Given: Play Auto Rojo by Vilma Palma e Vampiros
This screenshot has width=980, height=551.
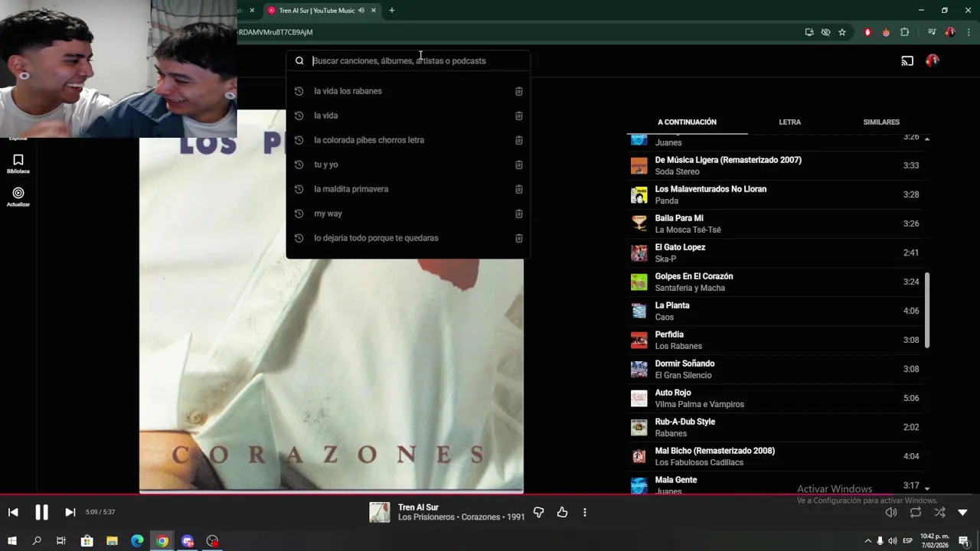Looking at the screenshot, I should [x=775, y=398].
